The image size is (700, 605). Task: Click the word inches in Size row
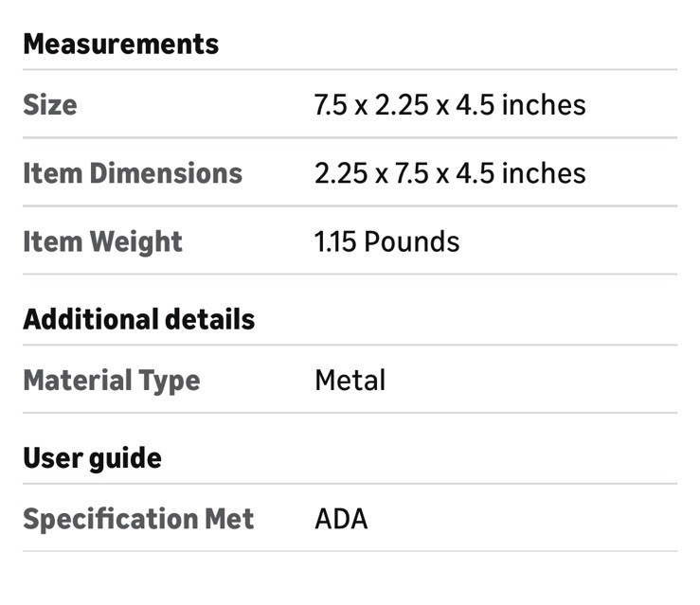click(x=544, y=105)
